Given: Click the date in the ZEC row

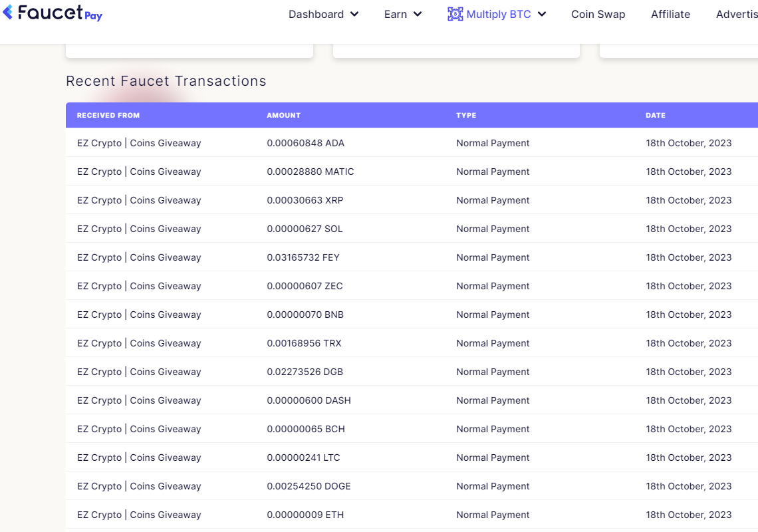Looking at the screenshot, I should [689, 286].
